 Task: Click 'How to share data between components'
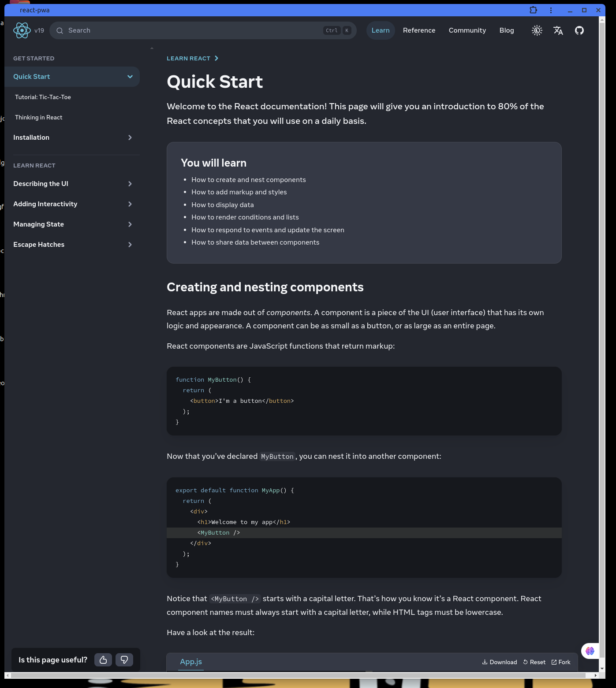pos(255,242)
